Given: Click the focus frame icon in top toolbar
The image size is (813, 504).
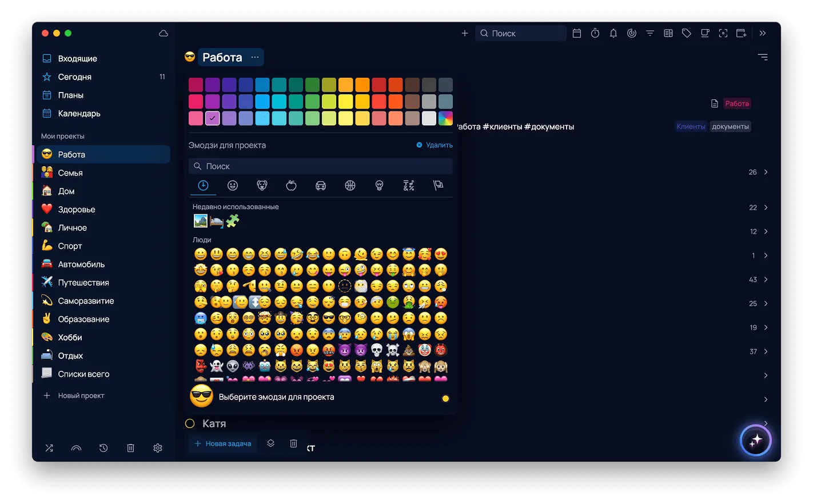Looking at the screenshot, I should pyautogui.click(x=723, y=33).
